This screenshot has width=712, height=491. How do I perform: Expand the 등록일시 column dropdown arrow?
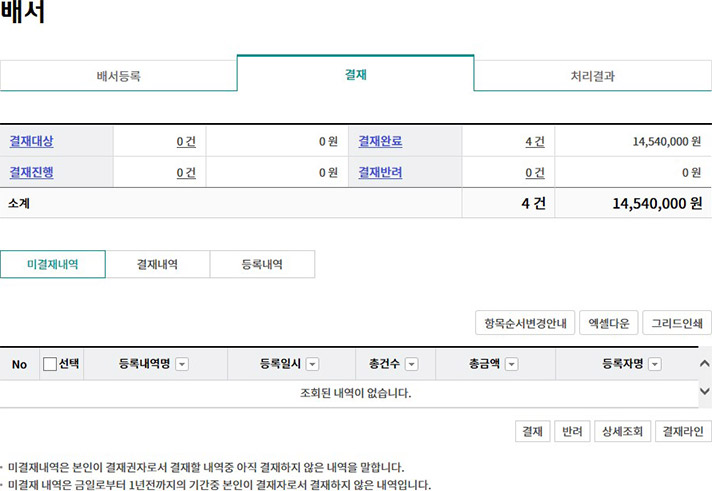(x=313, y=365)
